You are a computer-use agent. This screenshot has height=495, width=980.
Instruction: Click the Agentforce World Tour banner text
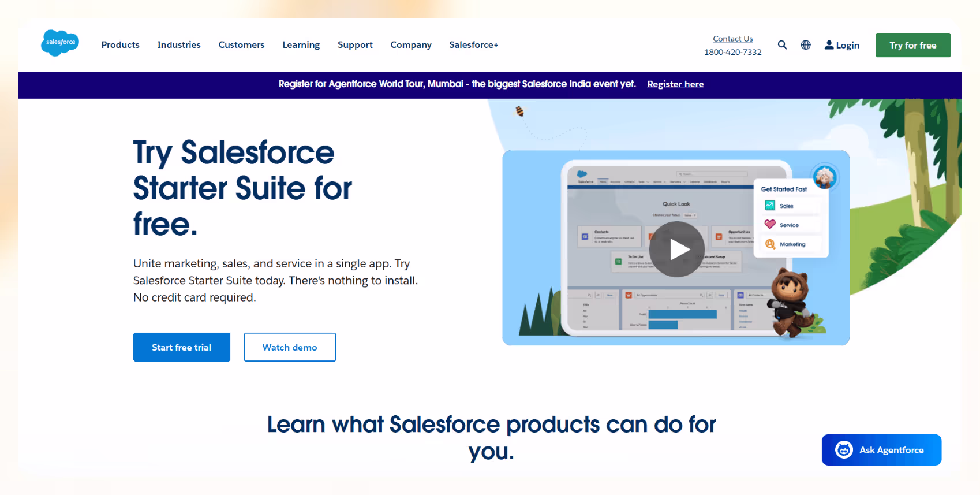click(457, 84)
